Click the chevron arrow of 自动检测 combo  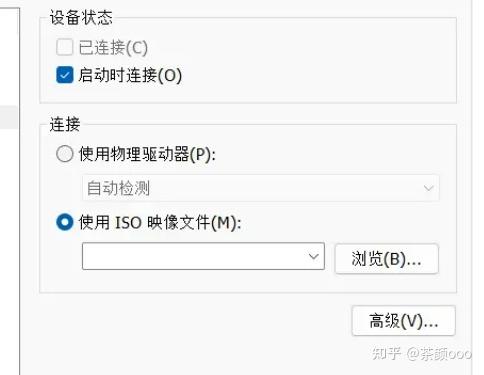428,188
